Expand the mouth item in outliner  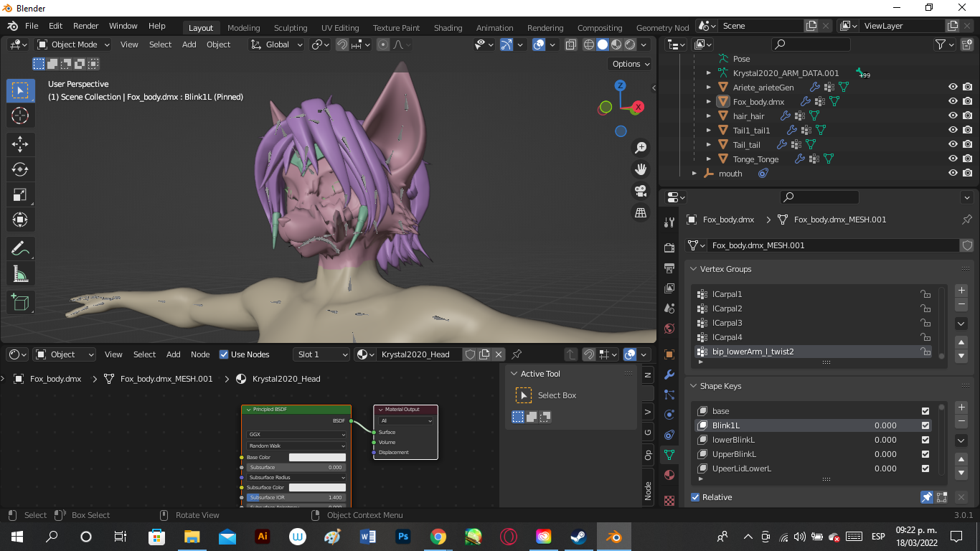(694, 174)
